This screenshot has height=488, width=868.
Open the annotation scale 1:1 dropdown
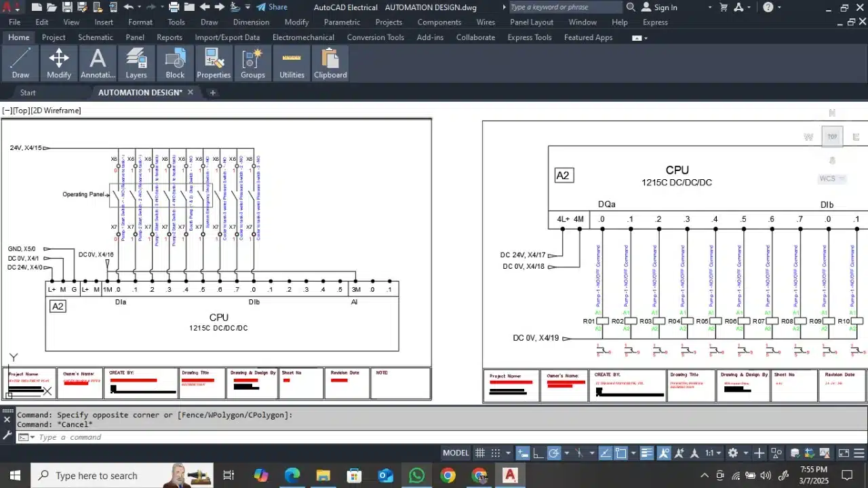(x=712, y=453)
